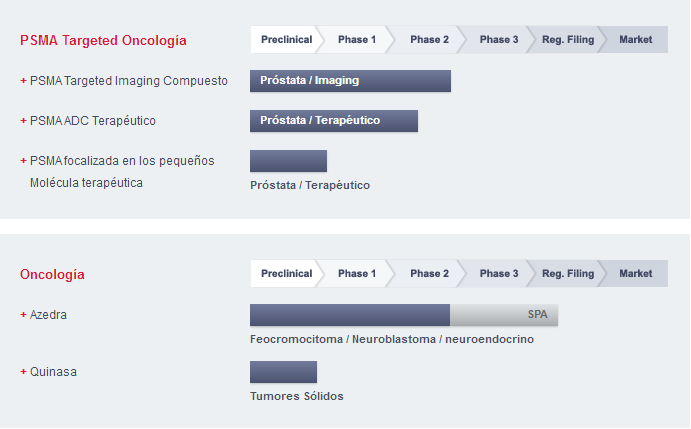Select Reg. Filing stage in Oncología section
Image resolution: width=691 pixels, height=429 pixels.
[568, 274]
